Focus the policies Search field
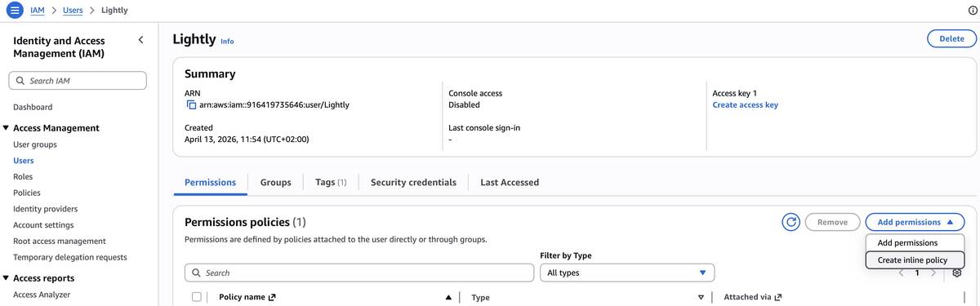 coord(359,273)
